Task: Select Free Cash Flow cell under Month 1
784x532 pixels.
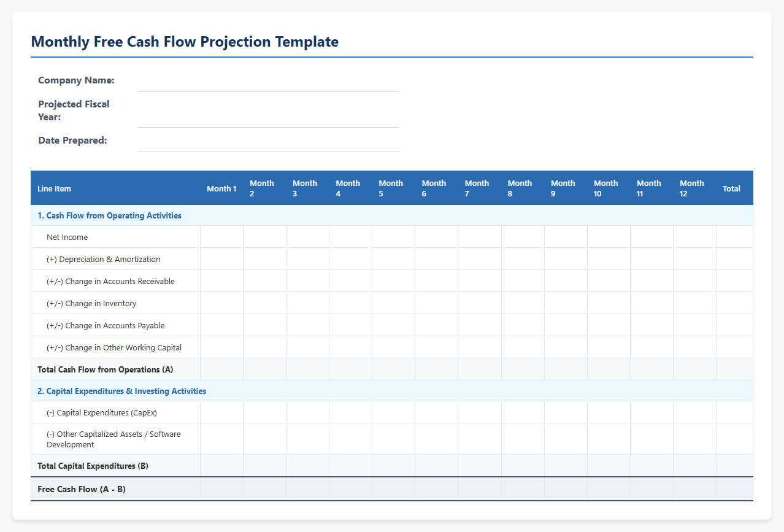Action: coord(221,489)
